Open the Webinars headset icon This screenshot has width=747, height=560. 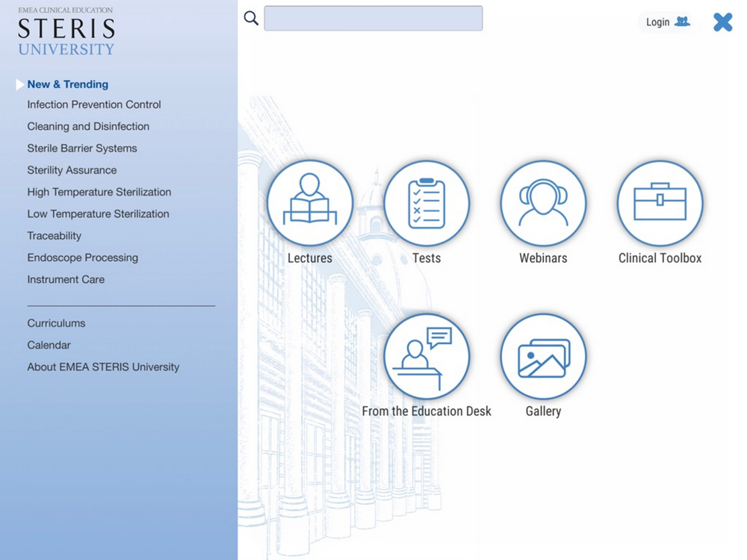click(x=543, y=203)
